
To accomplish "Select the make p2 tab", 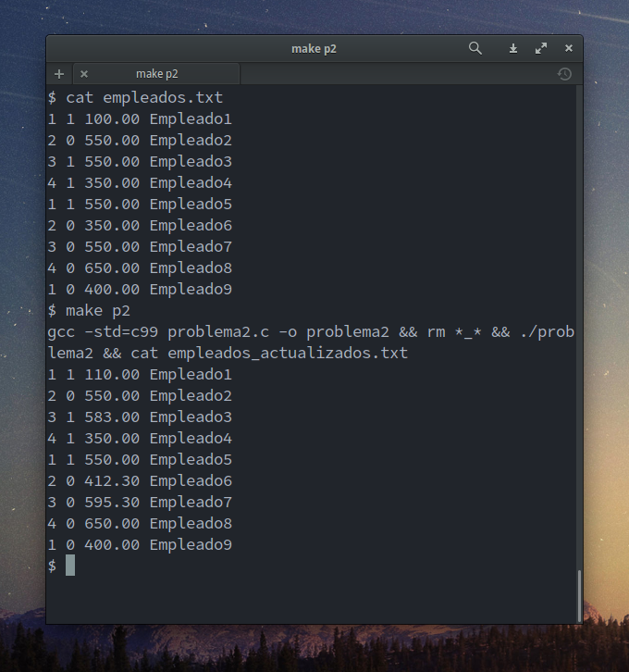I will pos(156,74).
